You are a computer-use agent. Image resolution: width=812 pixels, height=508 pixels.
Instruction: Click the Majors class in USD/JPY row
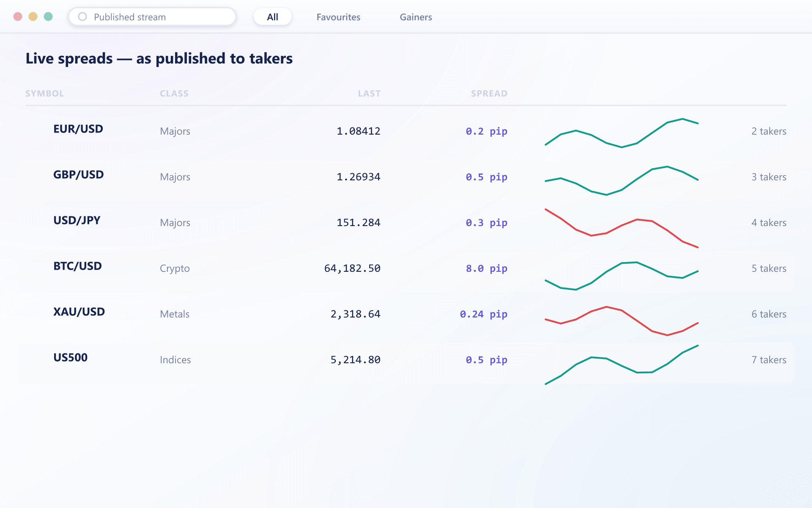click(175, 223)
